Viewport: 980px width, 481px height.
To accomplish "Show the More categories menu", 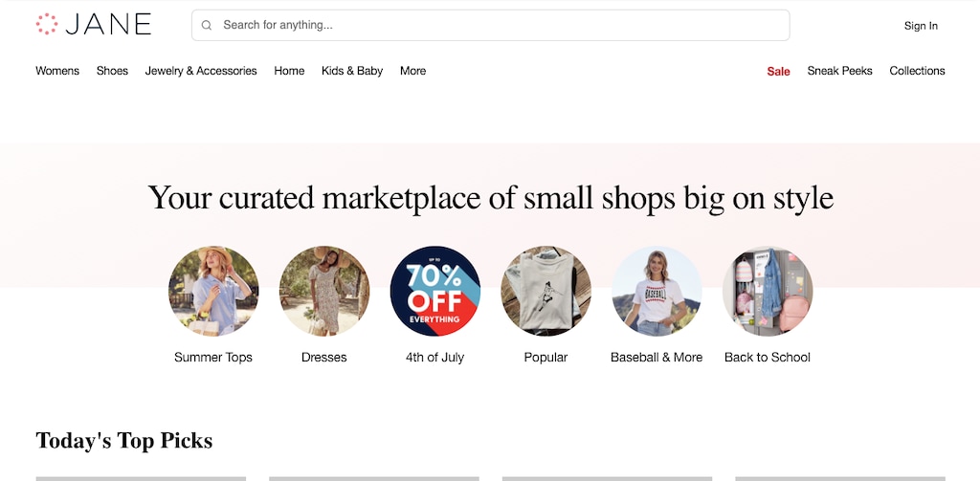I will pos(413,71).
